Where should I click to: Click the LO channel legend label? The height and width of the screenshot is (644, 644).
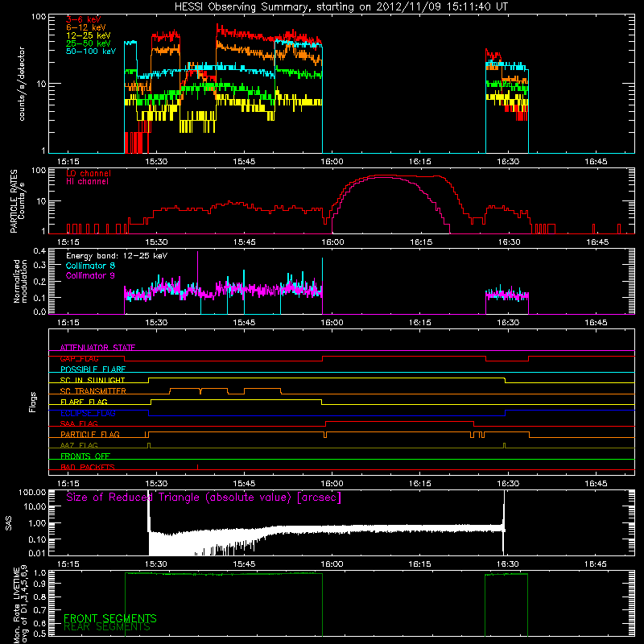[x=89, y=173]
